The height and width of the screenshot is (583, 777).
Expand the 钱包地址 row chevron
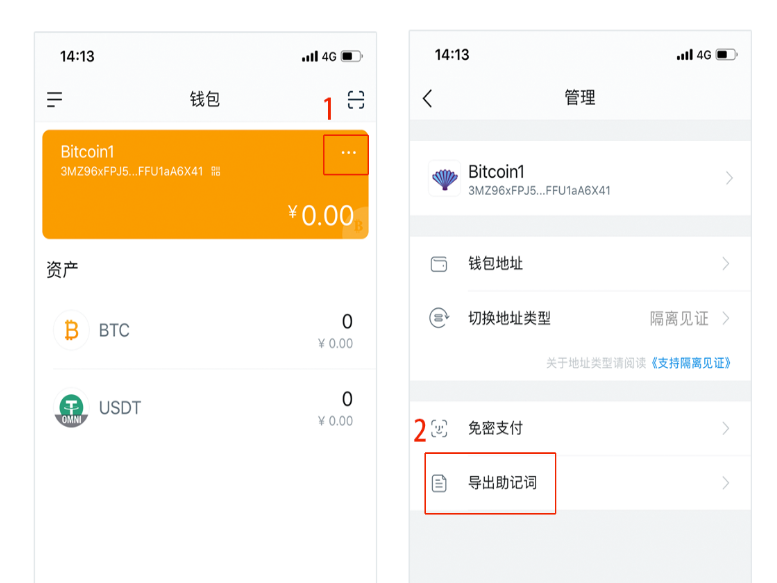click(x=726, y=264)
